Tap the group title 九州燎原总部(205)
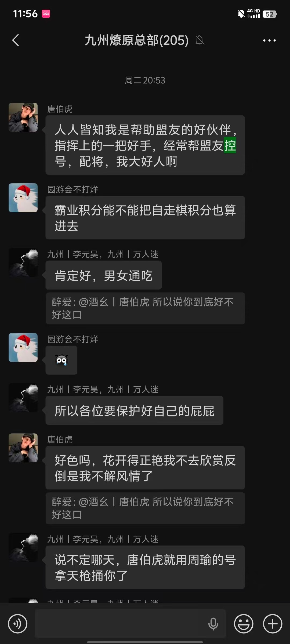Viewport: 290px width, 644px height. [137, 40]
